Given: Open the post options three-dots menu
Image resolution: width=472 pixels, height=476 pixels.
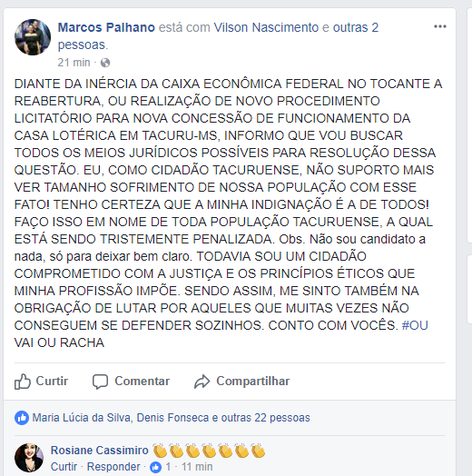Looking at the screenshot, I should pyautogui.click(x=440, y=26).
